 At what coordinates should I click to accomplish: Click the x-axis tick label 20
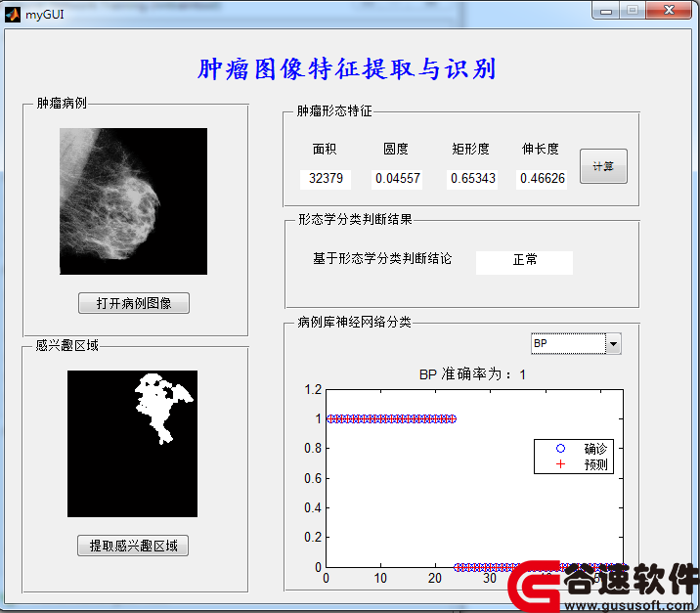(435, 578)
